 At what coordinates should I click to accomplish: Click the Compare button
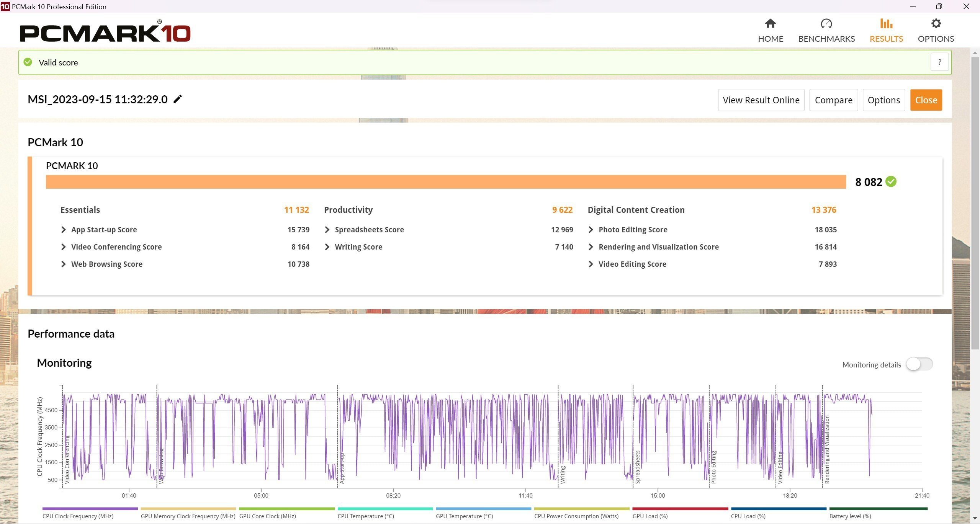pos(834,100)
